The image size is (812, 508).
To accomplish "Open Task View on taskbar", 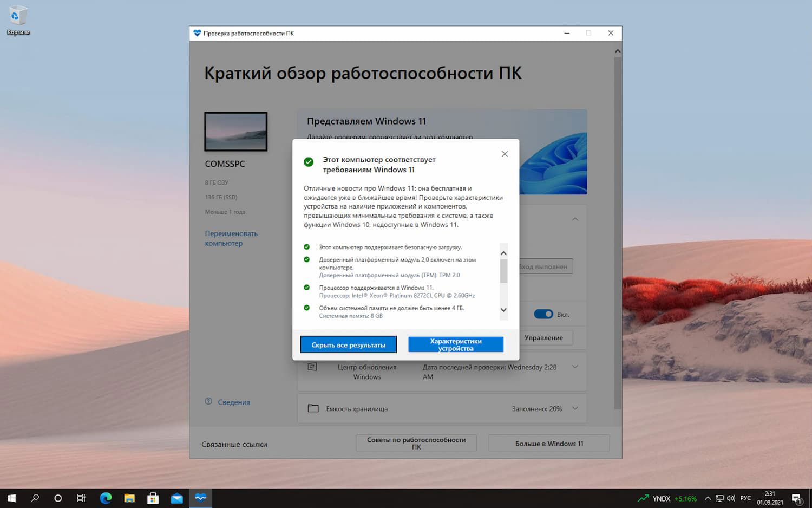I will tap(81, 498).
